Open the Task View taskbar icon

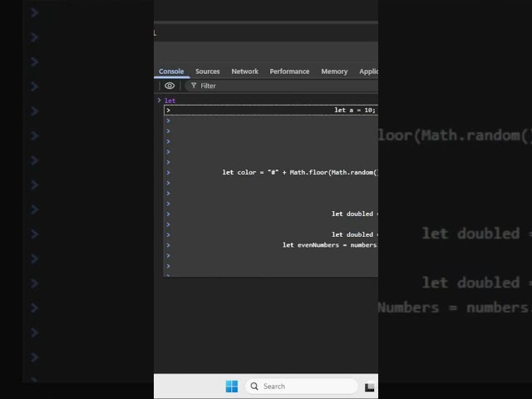pyautogui.click(x=369, y=387)
